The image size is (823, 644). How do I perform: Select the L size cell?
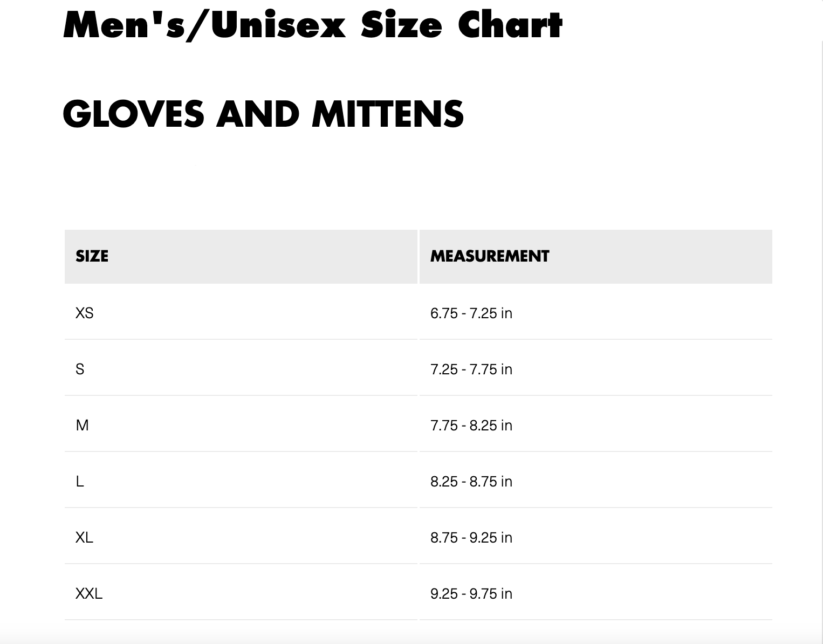[80, 482]
